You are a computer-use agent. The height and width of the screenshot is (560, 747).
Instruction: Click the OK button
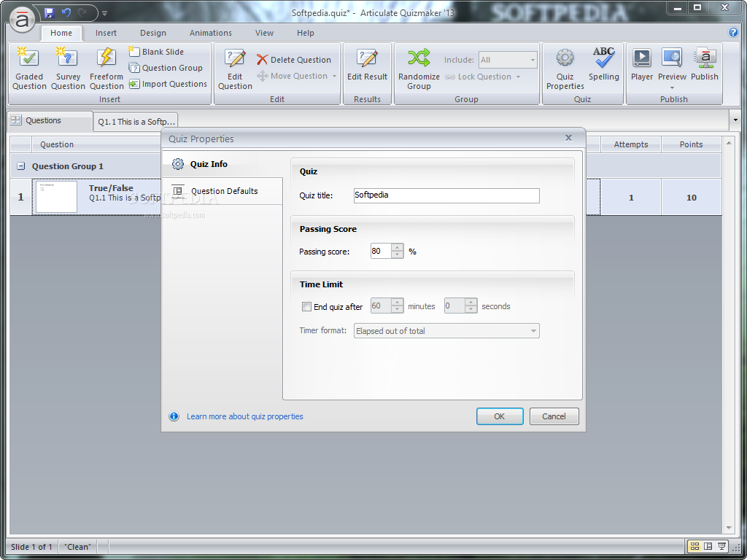500,416
